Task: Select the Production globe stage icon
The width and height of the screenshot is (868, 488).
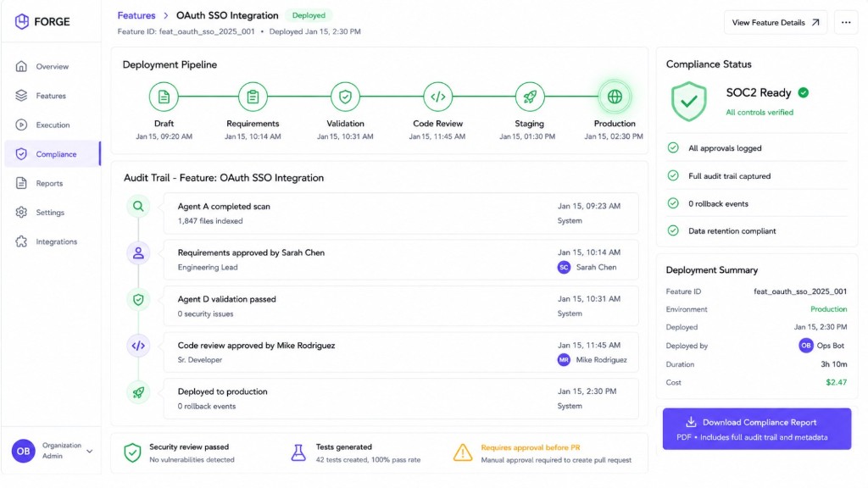Action: [615, 97]
